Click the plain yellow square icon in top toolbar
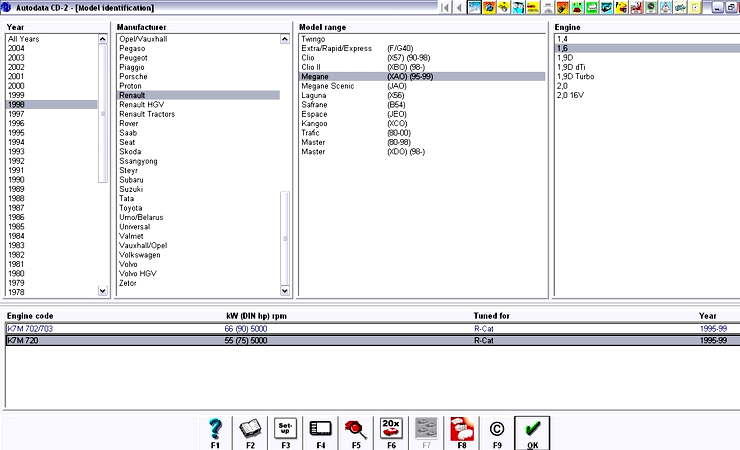 click(695, 8)
